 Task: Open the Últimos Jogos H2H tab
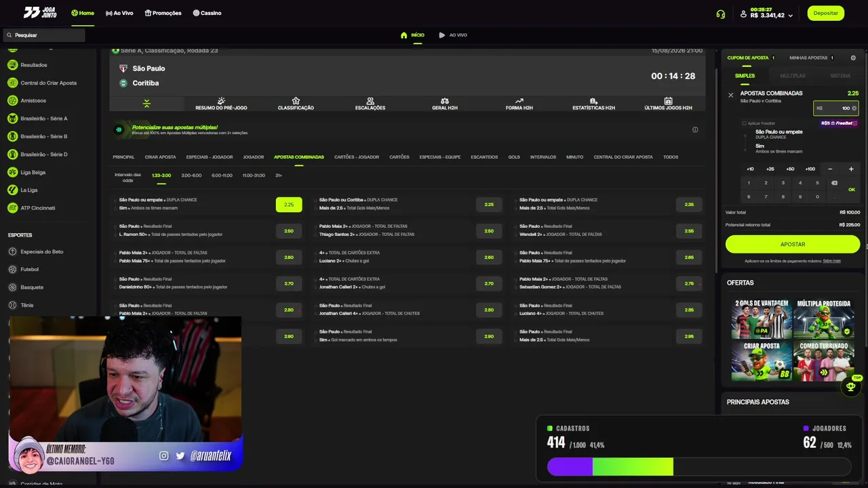668,104
